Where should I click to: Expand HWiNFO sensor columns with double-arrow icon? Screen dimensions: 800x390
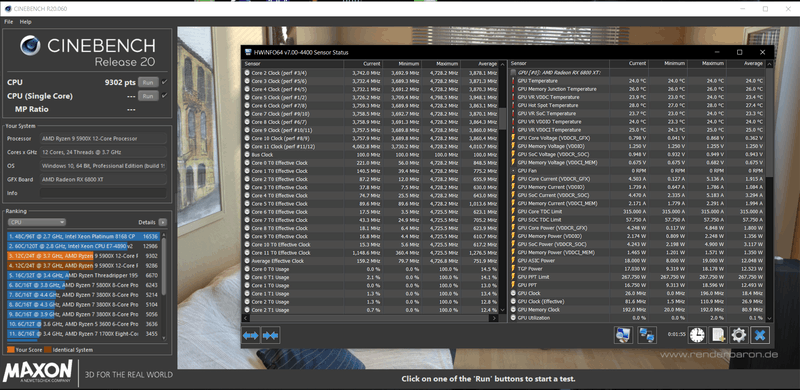tap(251, 335)
